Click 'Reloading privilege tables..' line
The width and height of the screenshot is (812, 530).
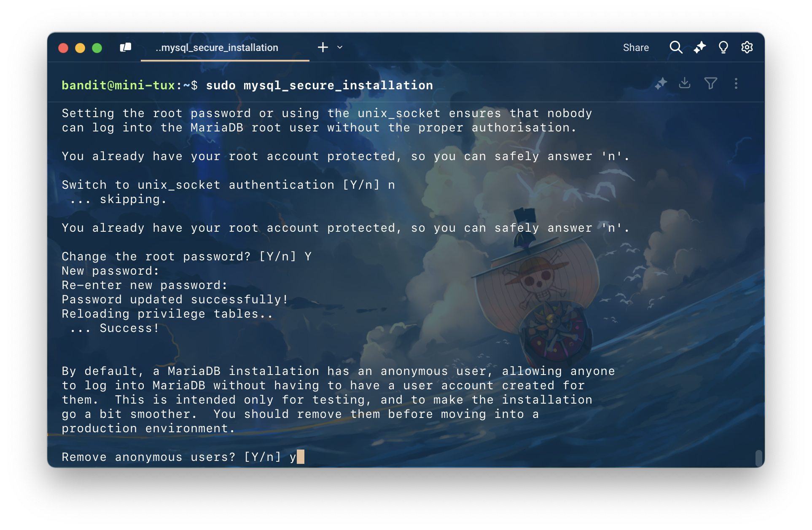point(167,314)
